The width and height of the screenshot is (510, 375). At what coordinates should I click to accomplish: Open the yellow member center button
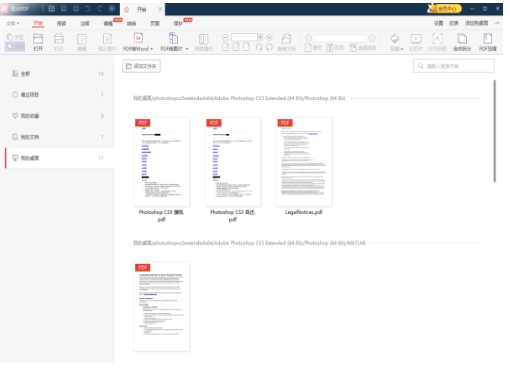click(x=445, y=9)
